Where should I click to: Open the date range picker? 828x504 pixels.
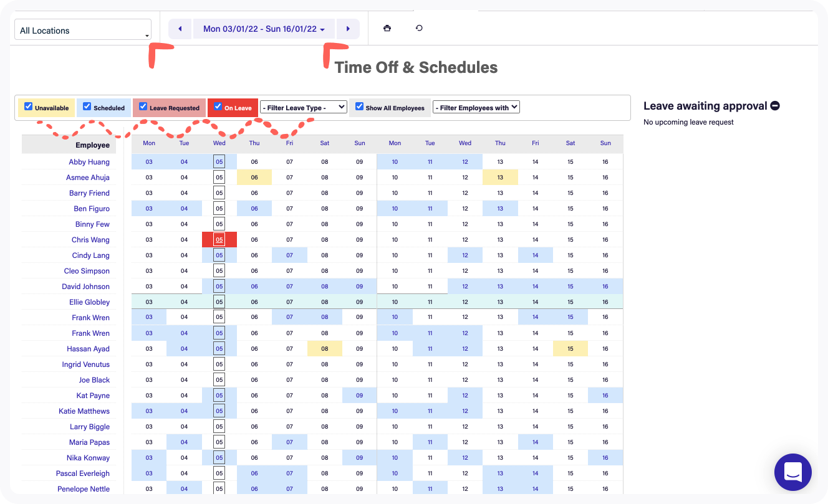[264, 29]
